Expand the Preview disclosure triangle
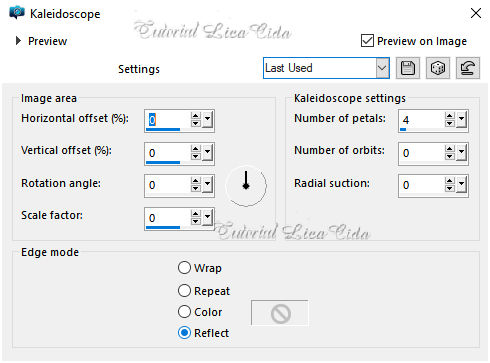The image size is (490, 363). pos(18,41)
